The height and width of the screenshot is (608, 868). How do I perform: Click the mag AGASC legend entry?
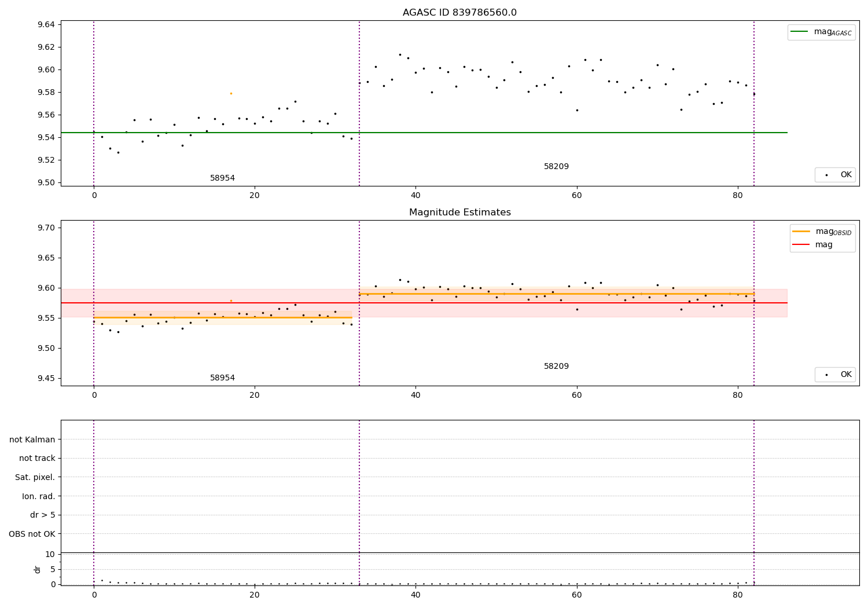tap(821, 32)
